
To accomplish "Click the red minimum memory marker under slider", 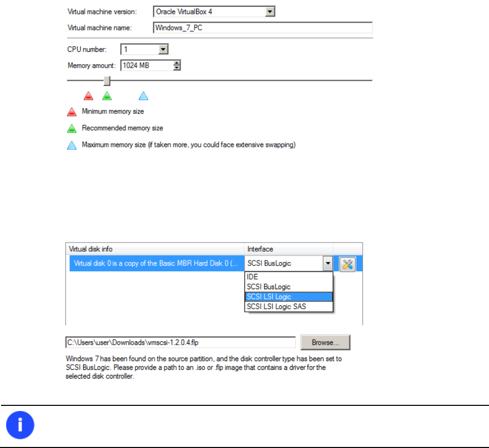I will tap(88, 96).
